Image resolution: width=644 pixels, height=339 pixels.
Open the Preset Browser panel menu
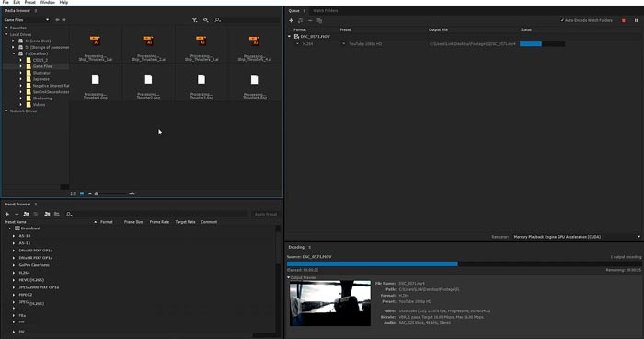(36, 205)
